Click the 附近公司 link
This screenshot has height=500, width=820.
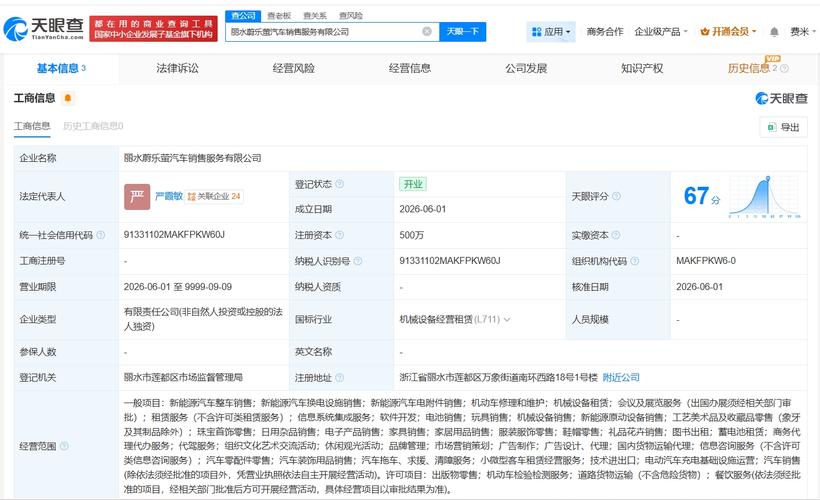tap(621, 377)
